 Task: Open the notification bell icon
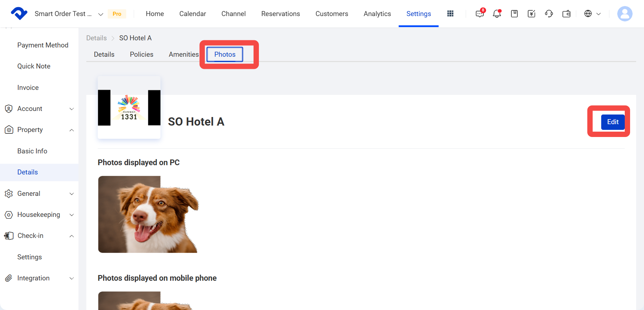click(497, 14)
